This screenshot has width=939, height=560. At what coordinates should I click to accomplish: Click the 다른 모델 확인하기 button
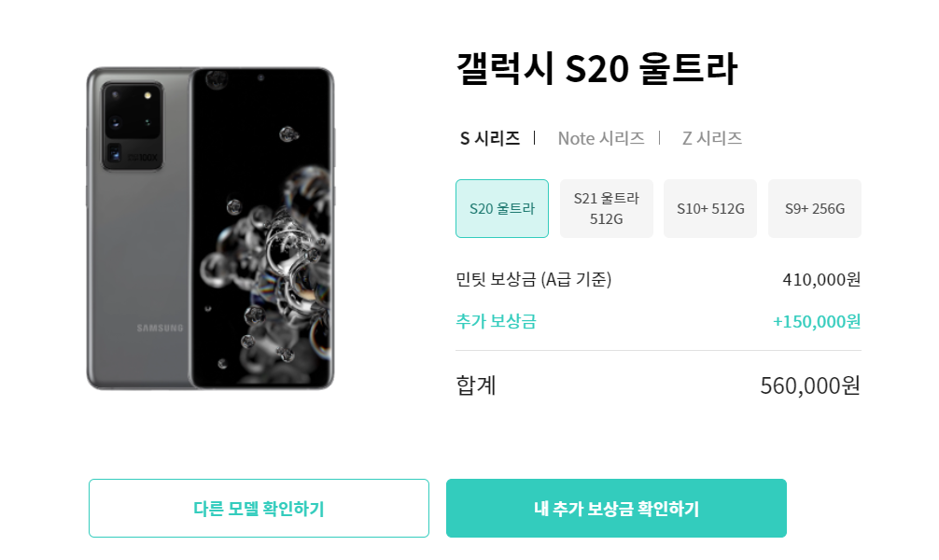(x=259, y=508)
